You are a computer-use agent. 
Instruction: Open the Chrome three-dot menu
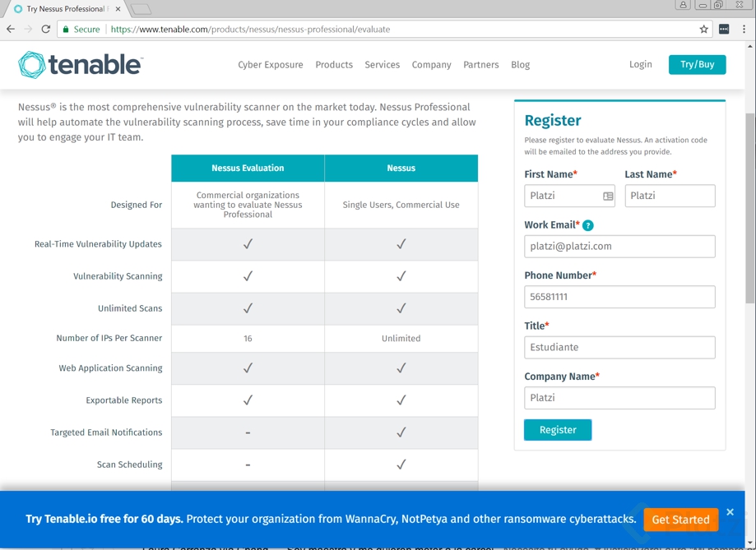tap(744, 30)
